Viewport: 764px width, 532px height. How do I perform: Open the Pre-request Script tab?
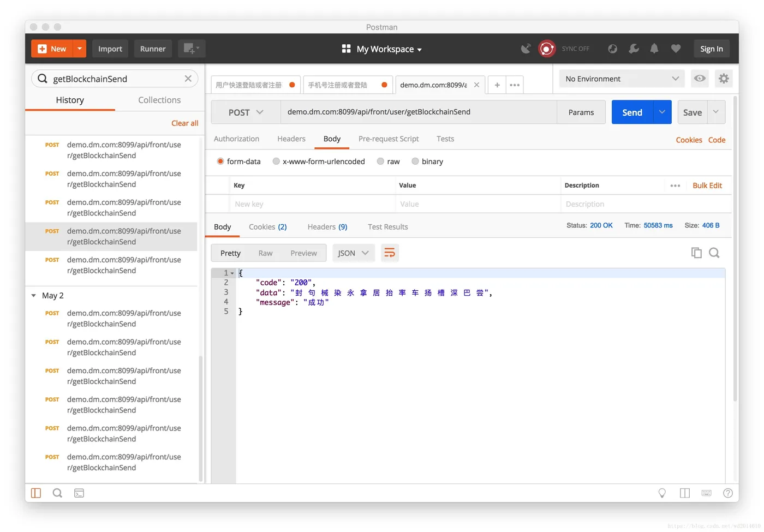pyautogui.click(x=389, y=139)
